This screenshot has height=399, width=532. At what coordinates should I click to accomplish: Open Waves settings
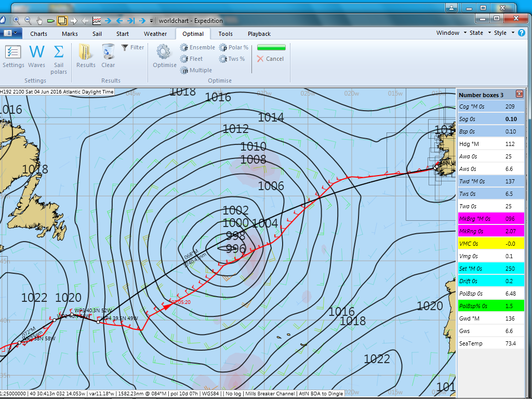36,54
